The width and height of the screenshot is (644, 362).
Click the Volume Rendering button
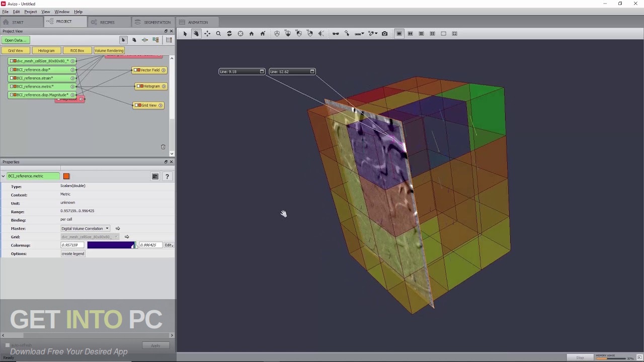[109, 50]
